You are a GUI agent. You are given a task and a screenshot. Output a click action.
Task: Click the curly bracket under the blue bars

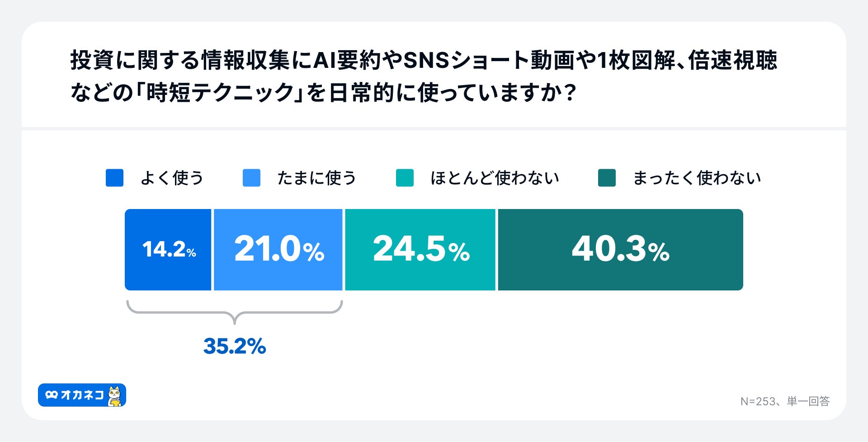[x=234, y=311]
